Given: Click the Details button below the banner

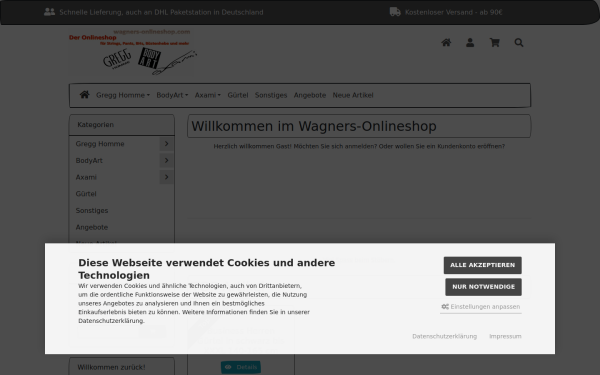Looking at the screenshot, I should click(241, 367).
